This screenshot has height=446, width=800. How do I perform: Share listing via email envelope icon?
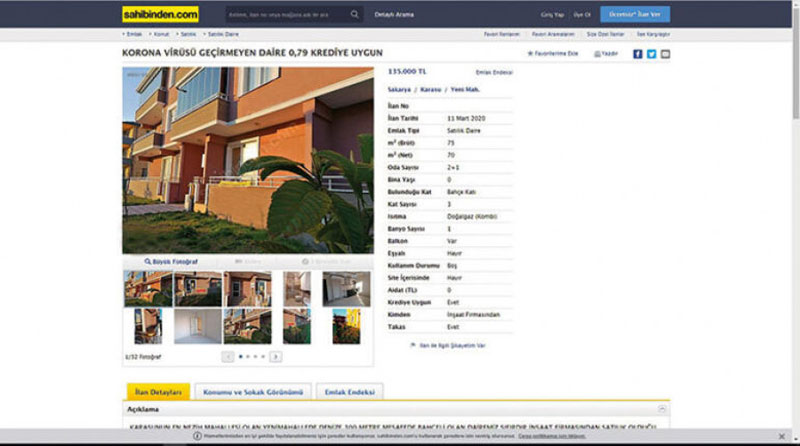coord(666,54)
